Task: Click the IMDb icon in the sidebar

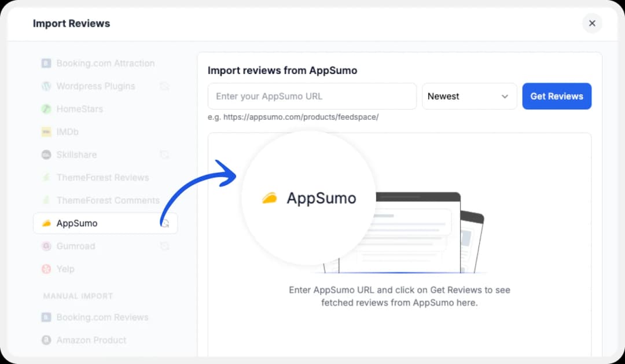Action: coord(46,131)
